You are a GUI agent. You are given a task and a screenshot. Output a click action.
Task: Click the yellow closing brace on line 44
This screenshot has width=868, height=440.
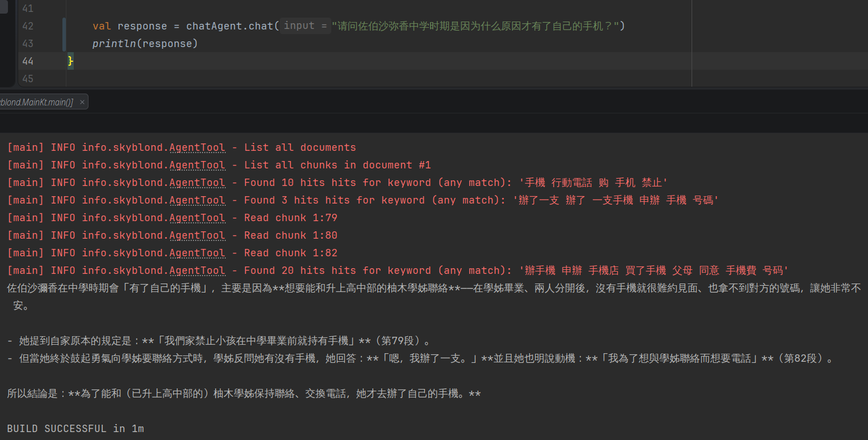pos(70,61)
